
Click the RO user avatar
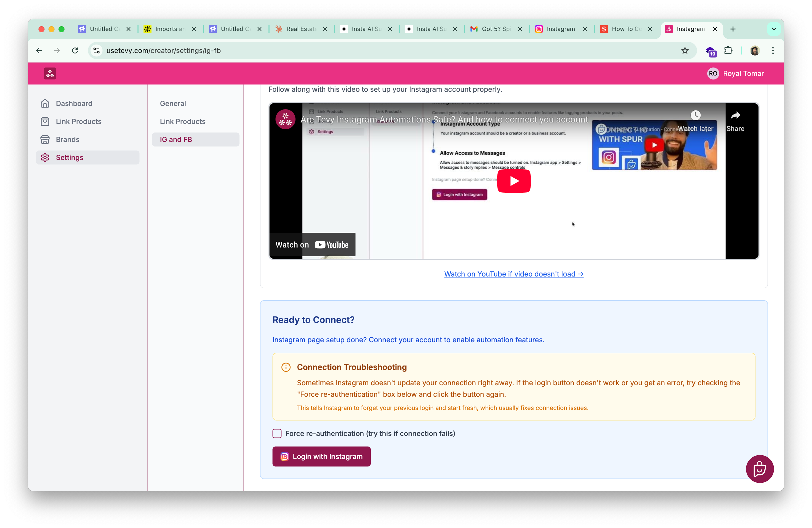pos(713,73)
